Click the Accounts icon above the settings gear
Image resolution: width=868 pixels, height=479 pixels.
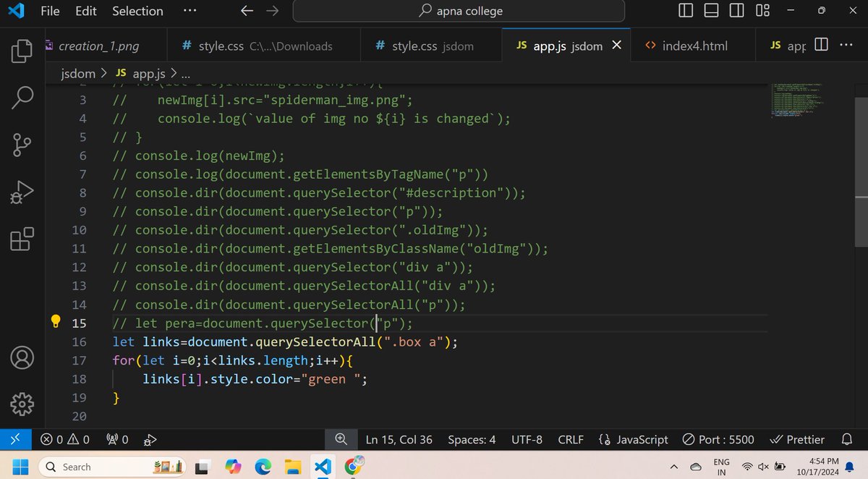(21, 357)
